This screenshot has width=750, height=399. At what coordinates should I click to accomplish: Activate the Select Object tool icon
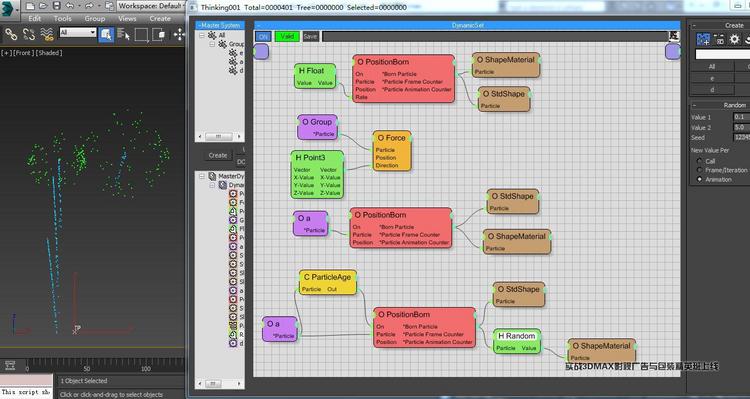pos(106,34)
